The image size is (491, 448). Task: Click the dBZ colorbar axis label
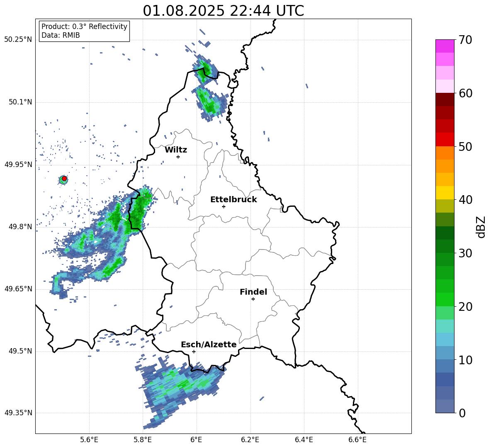tap(480, 227)
